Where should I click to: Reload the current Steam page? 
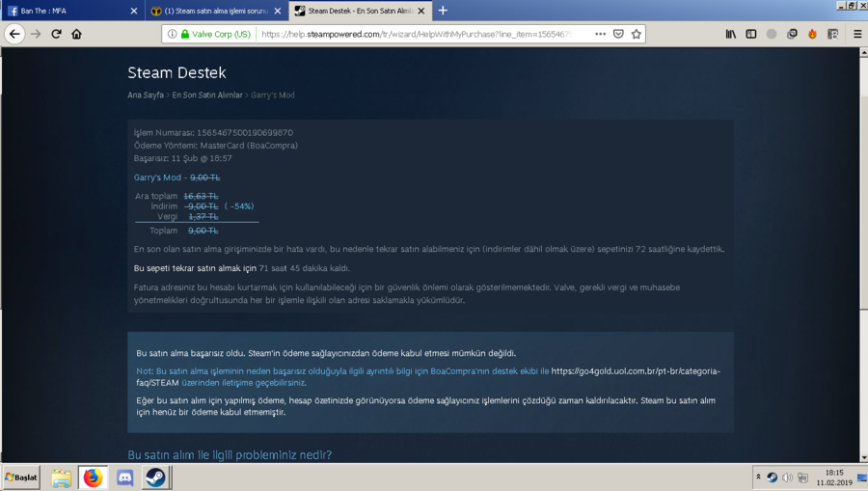pyautogui.click(x=56, y=35)
